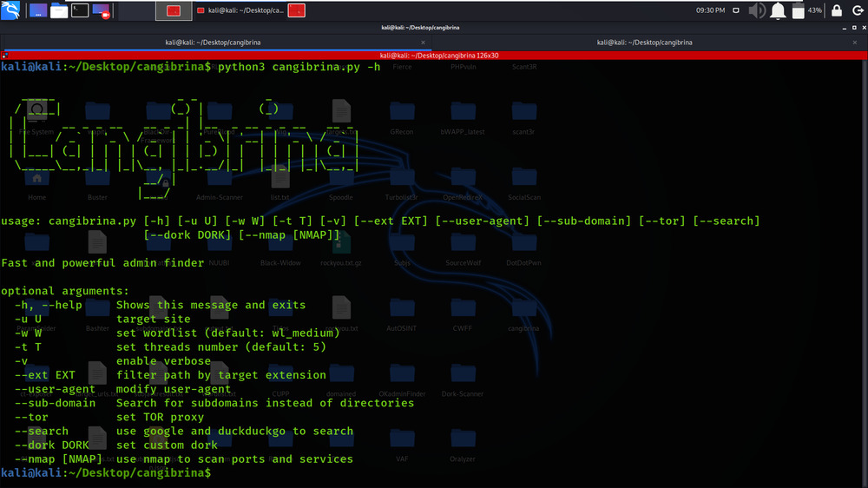Click the 'optional arguments:' heading
868x488 pixels.
65,292
